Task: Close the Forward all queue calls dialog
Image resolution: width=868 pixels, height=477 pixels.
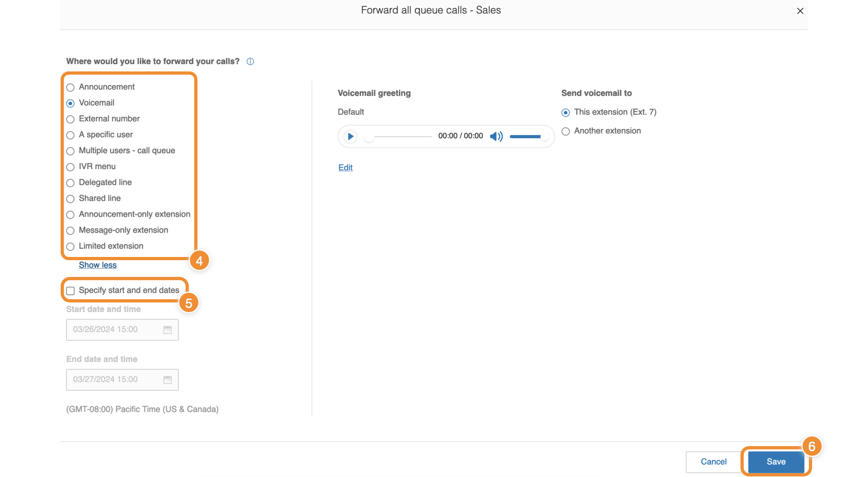Action: 800,11
